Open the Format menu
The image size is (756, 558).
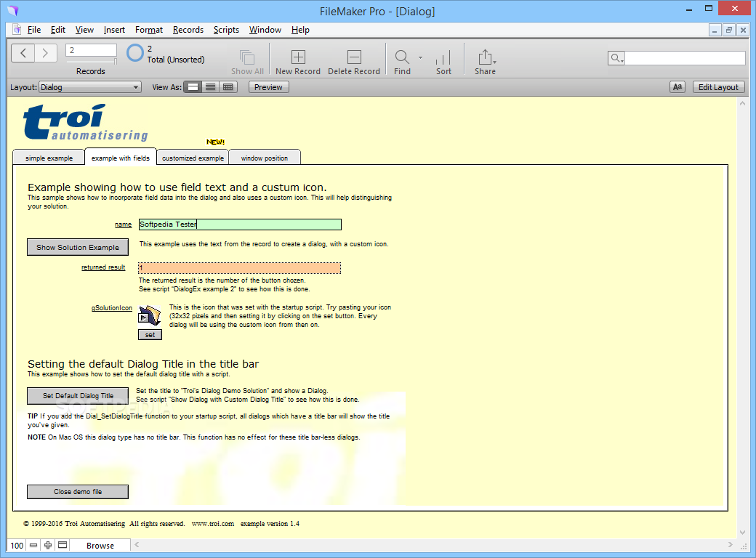149,30
